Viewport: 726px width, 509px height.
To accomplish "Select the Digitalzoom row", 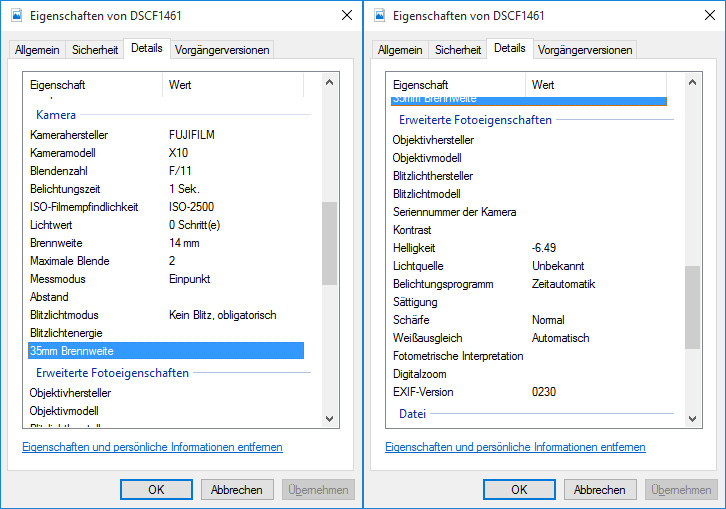I will (x=529, y=374).
